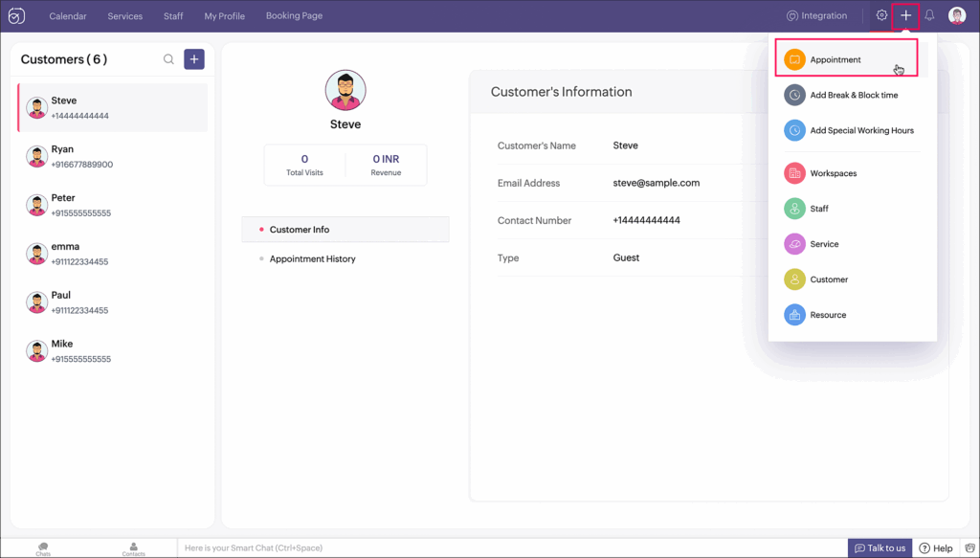Click the 0 Total Visits stat
Viewport: 980px width, 558px height.
305,165
